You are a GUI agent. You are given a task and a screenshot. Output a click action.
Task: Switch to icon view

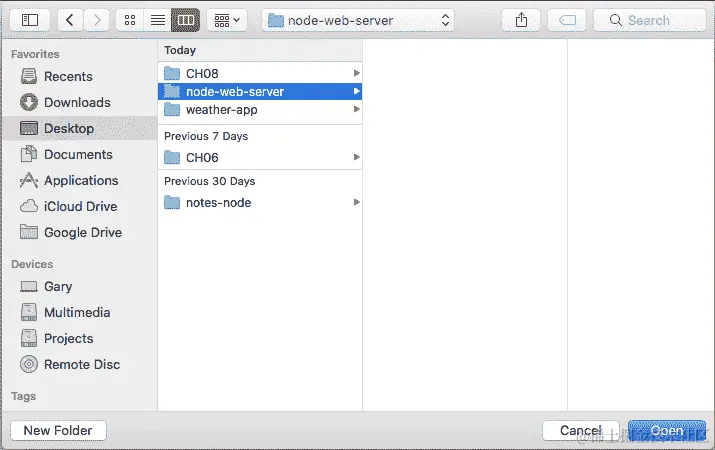(x=130, y=20)
